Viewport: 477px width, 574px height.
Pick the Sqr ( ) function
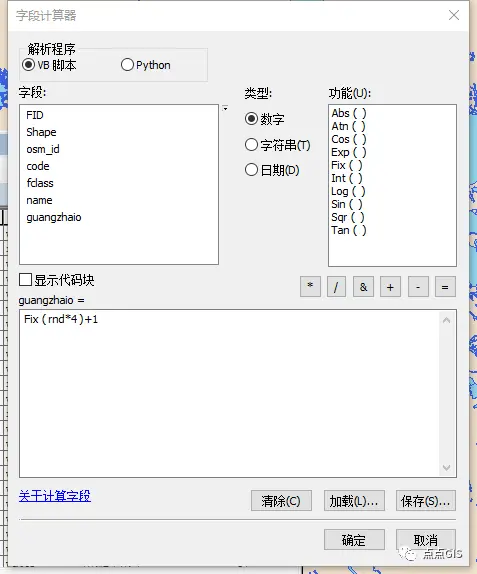click(x=348, y=217)
